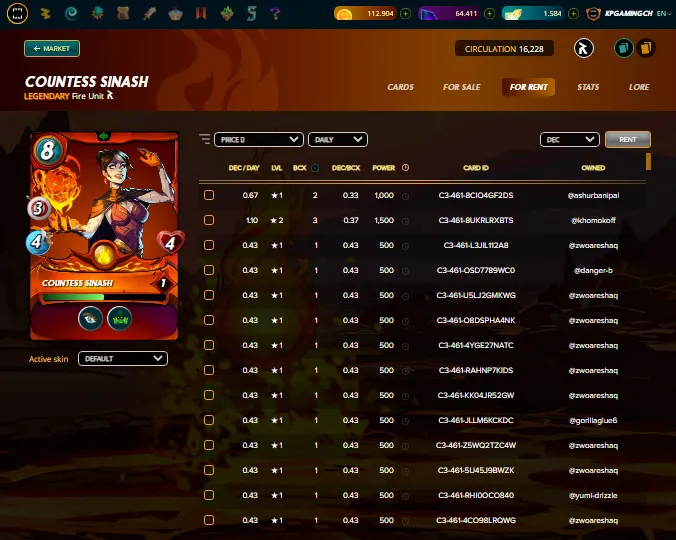Click the spiky blue orb nav icon

pyautogui.click(x=97, y=13)
